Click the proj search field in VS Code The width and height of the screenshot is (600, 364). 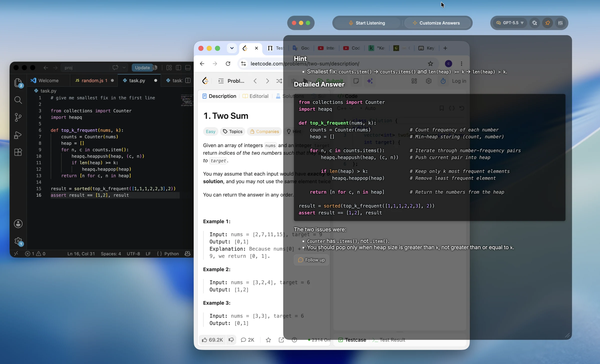(85, 68)
